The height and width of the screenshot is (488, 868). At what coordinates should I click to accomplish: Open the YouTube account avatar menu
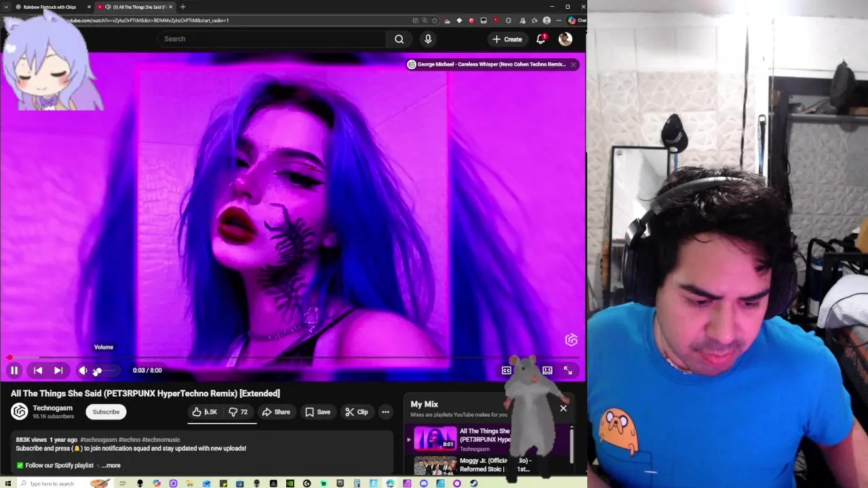[x=566, y=39]
